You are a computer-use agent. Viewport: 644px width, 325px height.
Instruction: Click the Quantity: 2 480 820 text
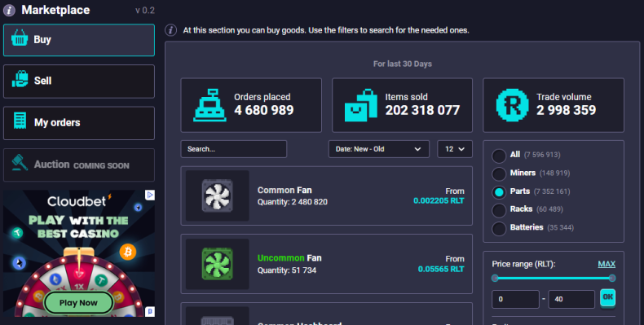click(x=293, y=202)
